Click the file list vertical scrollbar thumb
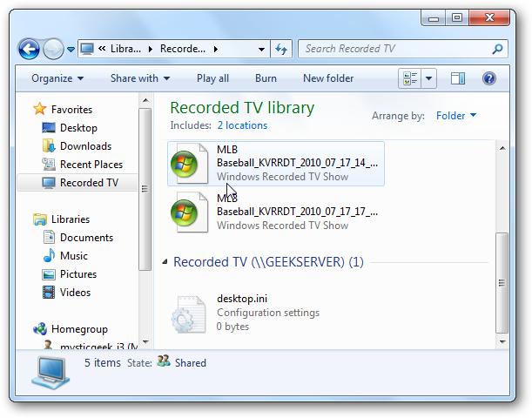The image size is (532, 418). (502, 283)
